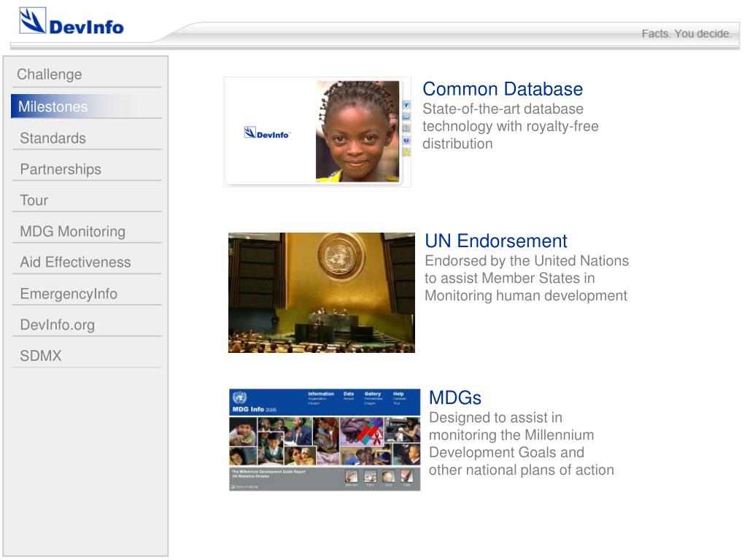This screenshot has width=747, height=560.
Task: Click the MDGs heading
Action: pyautogui.click(x=455, y=397)
